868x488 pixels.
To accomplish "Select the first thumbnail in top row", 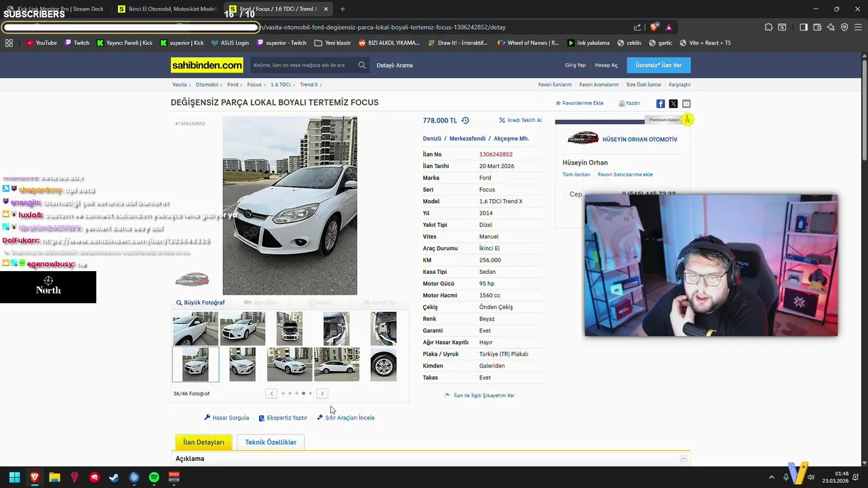I will pyautogui.click(x=195, y=329).
